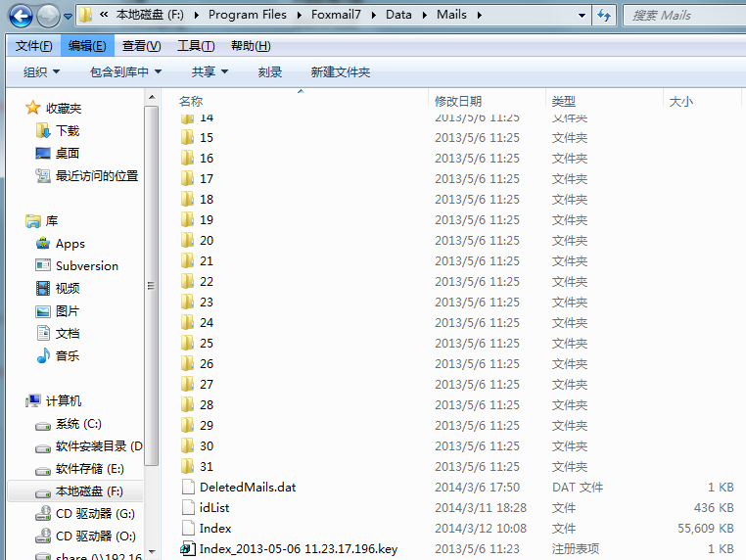The width and height of the screenshot is (746, 560).
Task: Select the Index_2013-05-06 registry key file icon
Action: tap(189, 549)
